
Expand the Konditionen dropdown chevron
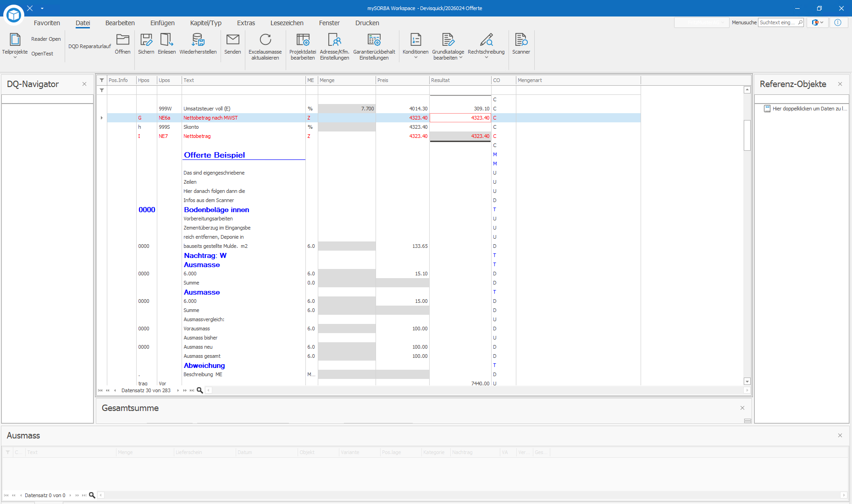tap(415, 58)
